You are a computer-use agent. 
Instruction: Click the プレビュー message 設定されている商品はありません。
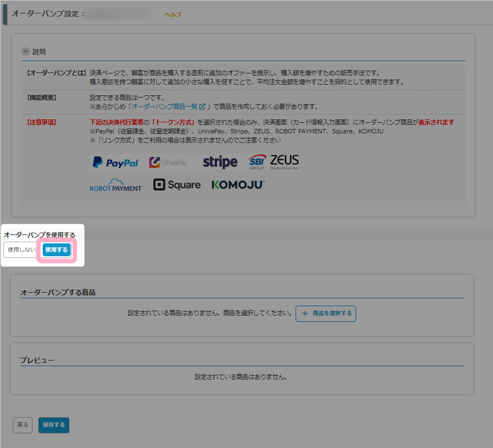[241, 377]
